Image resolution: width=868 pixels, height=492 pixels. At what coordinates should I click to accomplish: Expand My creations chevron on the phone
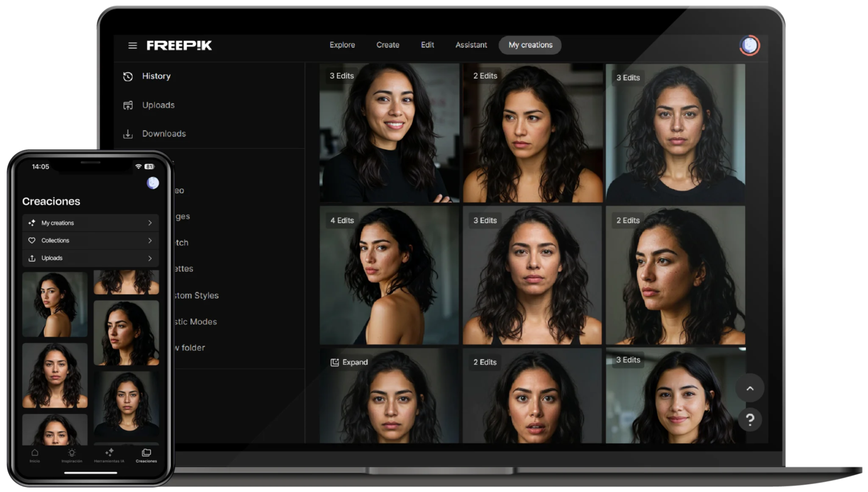pyautogui.click(x=150, y=223)
